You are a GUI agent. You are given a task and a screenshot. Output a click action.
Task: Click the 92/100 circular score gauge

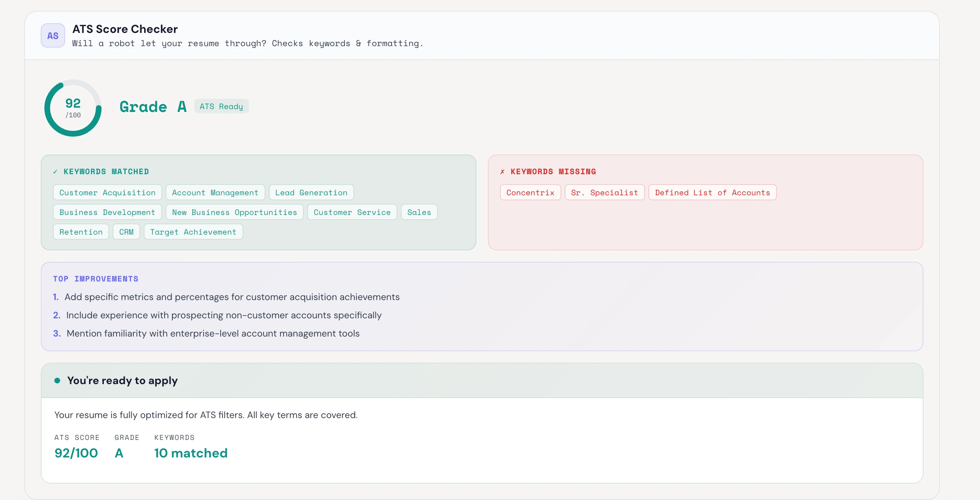click(73, 108)
